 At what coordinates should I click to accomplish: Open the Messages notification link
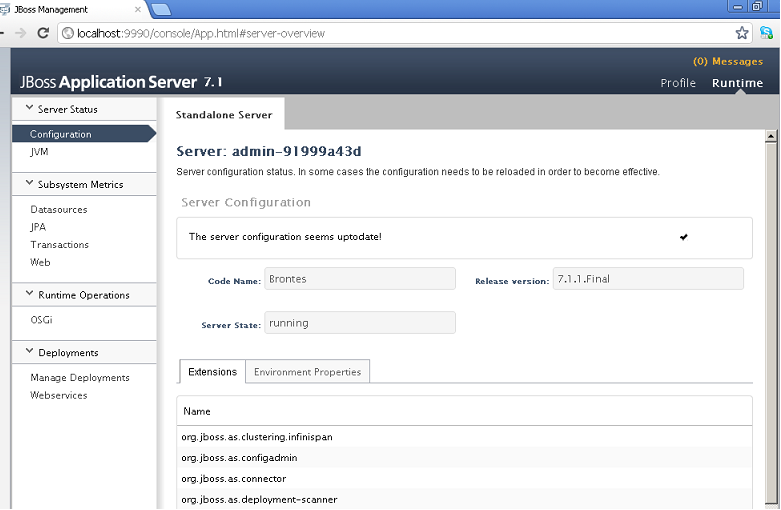click(727, 62)
